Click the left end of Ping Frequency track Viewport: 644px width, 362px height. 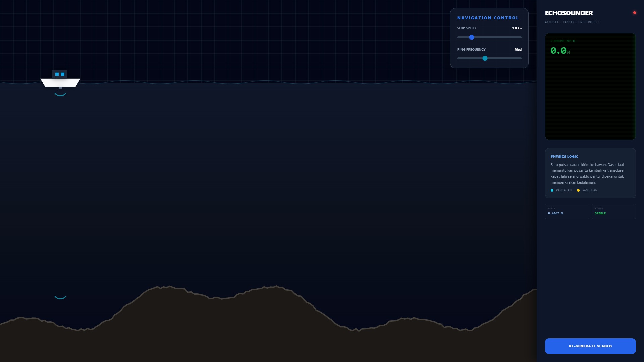pyautogui.click(x=459, y=58)
